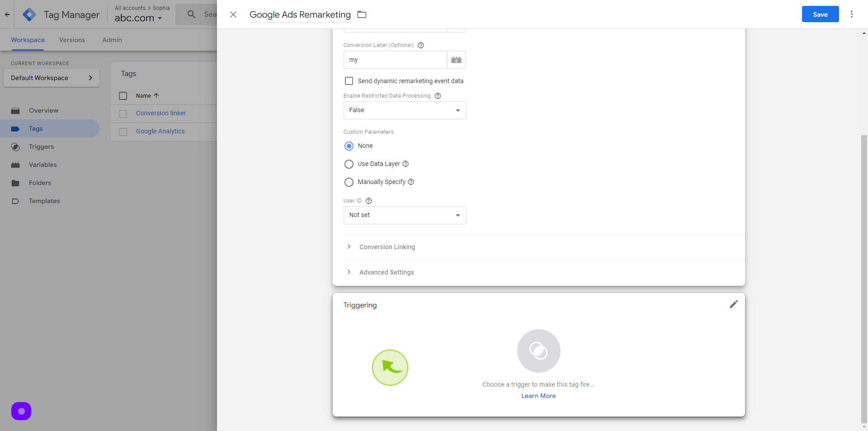Select the Use Data Layer radio
868x431 pixels.
tap(349, 164)
